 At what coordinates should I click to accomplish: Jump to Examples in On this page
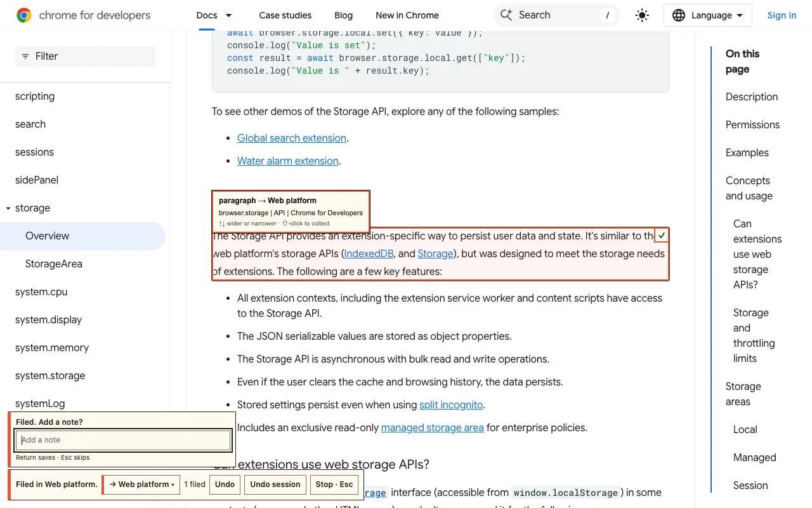[x=747, y=153]
